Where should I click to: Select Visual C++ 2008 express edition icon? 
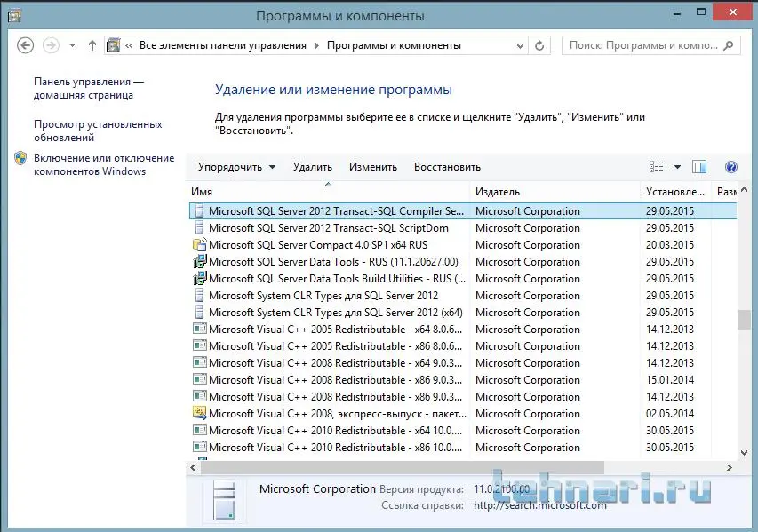tap(200, 413)
